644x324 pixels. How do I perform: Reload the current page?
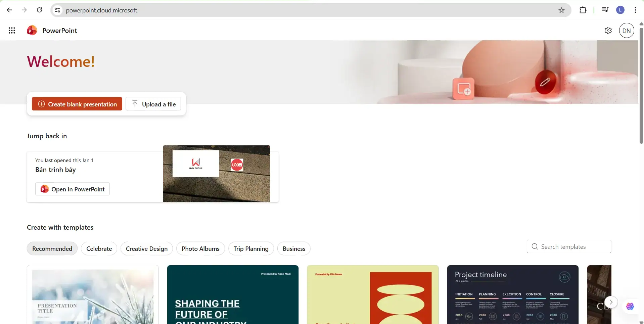(39, 10)
